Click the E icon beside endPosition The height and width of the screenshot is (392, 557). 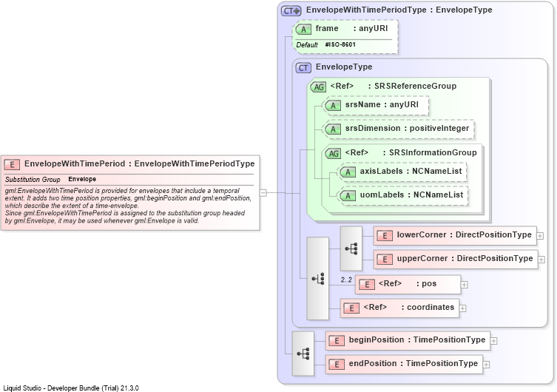coord(337,365)
